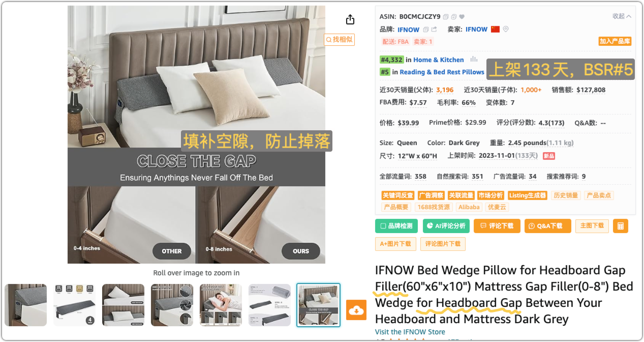Viewport: 644px width, 342px height.
Task: Open the 关键词反查 tab
Action: click(x=398, y=195)
